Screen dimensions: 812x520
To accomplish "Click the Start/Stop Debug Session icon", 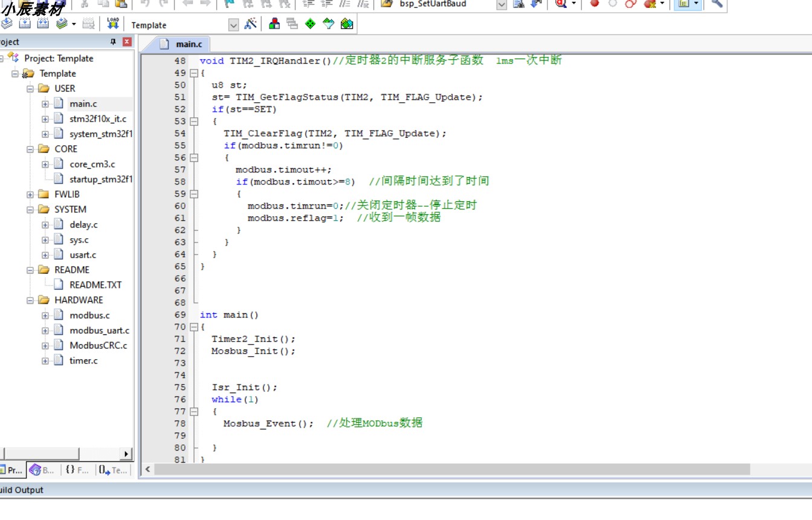I will 561,4.
